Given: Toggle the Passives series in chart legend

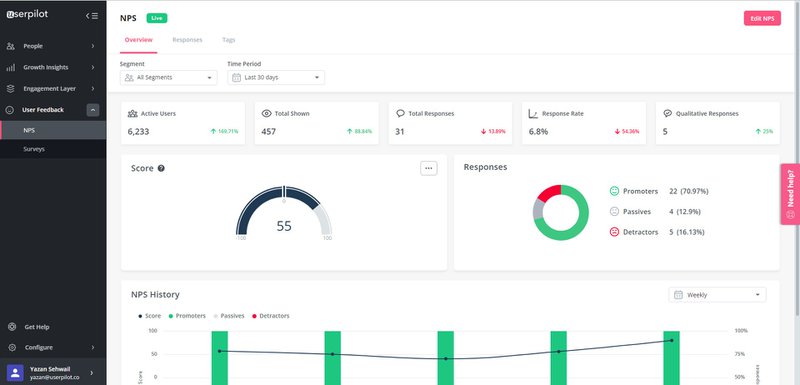Looking at the screenshot, I should (x=229, y=316).
